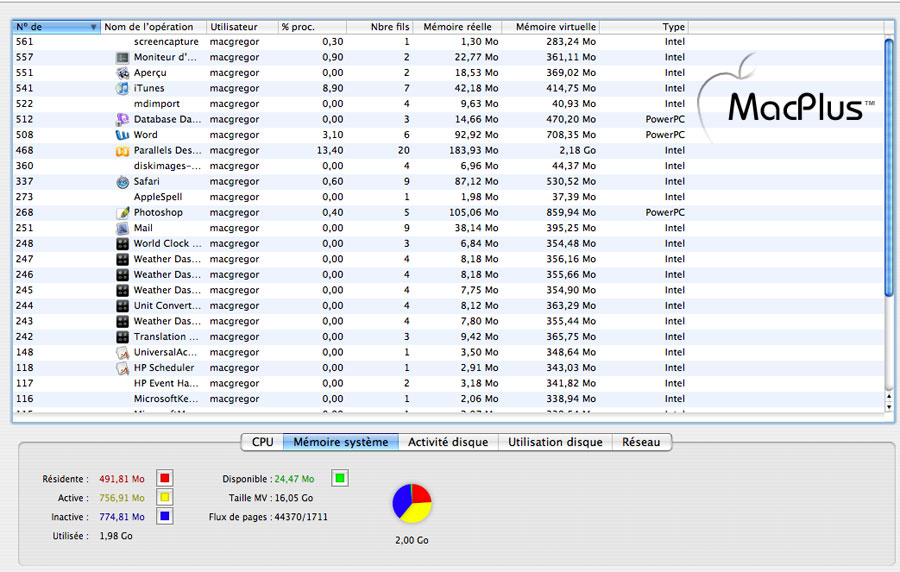The height and width of the screenshot is (572, 900).
Task: Select the Mémoire système tab
Action: 341,442
